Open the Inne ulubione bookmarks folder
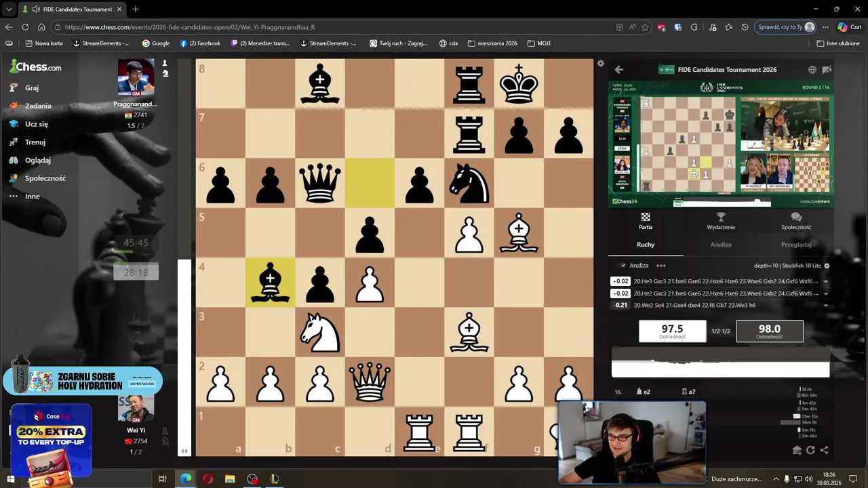Viewport: 868px width, 488px height. pos(838,43)
